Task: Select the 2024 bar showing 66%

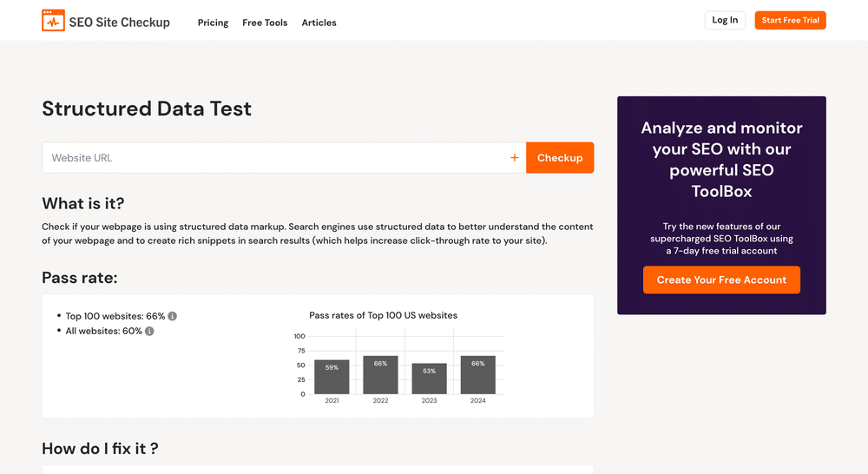Action: pyautogui.click(x=477, y=375)
